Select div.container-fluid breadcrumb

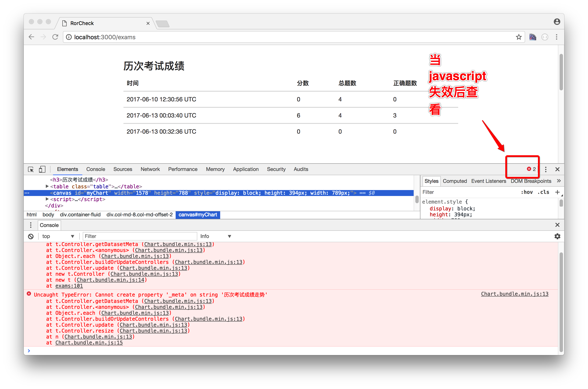click(80, 215)
